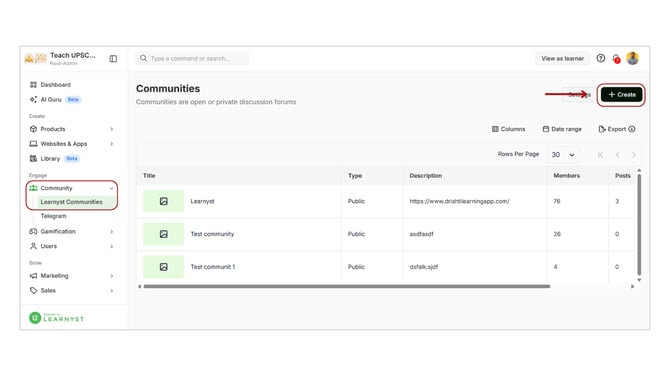Open the Date range filter
This screenshot has width=670, height=376.
tap(562, 129)
